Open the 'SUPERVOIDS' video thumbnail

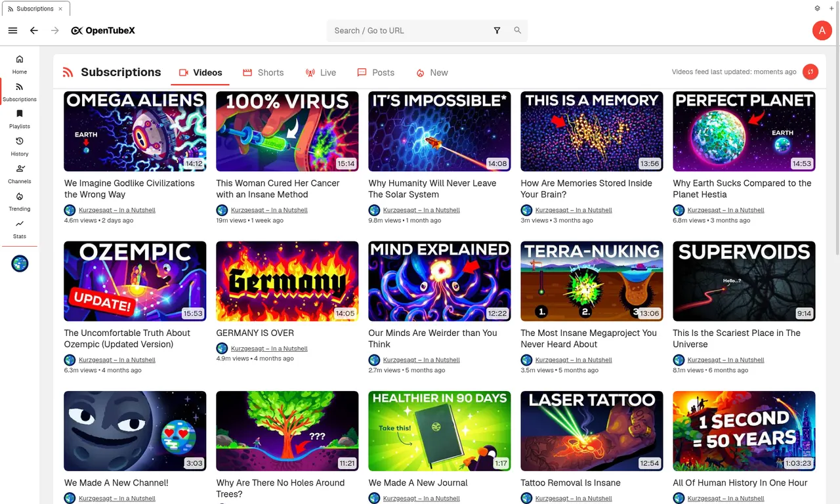[x=744, y=281]
